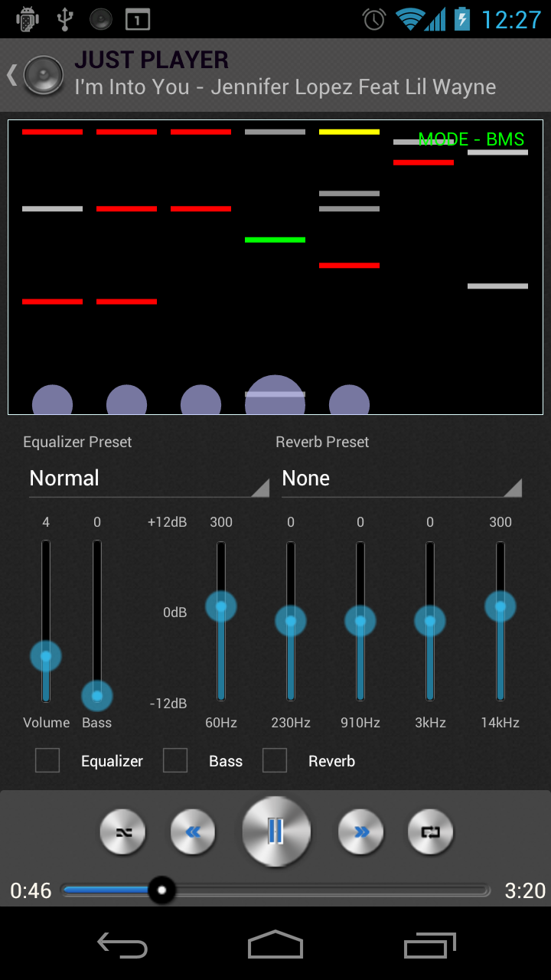The image size is (551, 980).
Task: Tap the Reverb Preset label
Action: click(322, 443)
